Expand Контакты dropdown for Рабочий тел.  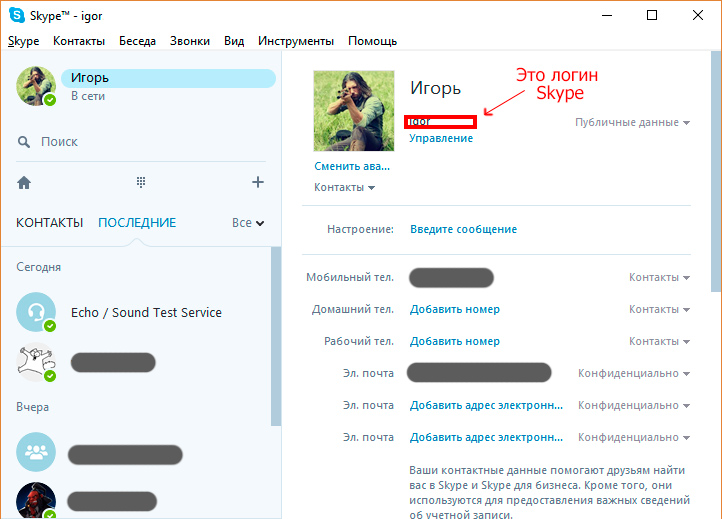point(659,341)
